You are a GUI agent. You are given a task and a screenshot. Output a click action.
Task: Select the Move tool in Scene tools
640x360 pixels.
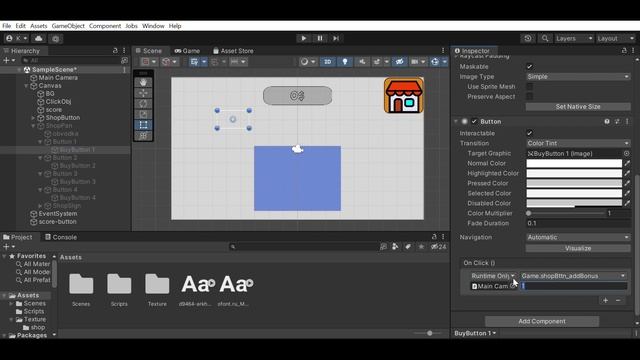(143, 93)
